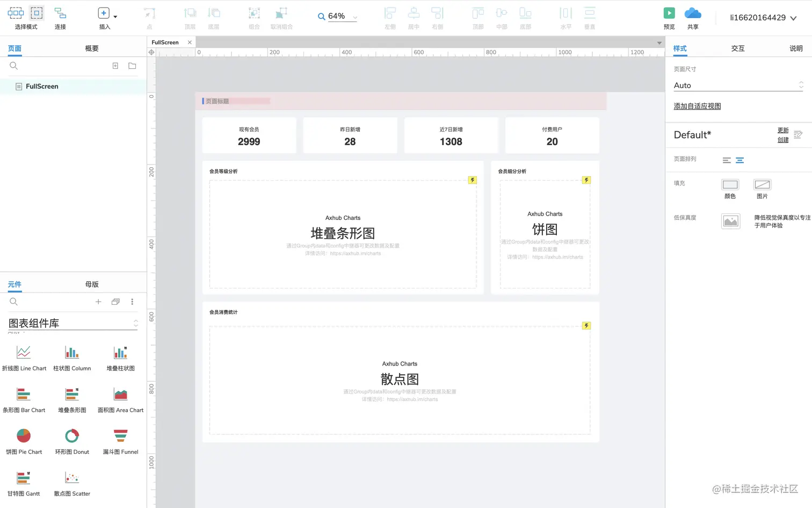Click the Align Right (右侧) icon
Screen dimensions: 812x508
[x=438, y=13]
